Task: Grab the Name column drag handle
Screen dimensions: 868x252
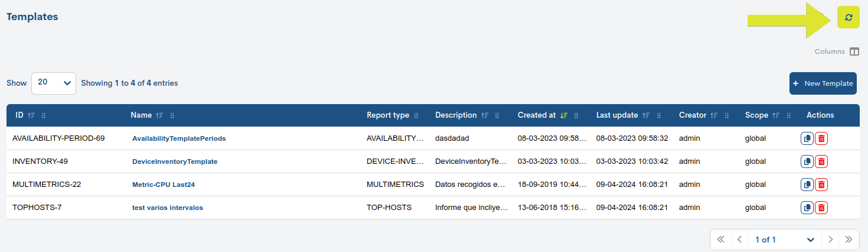Action: tap(172, 115)
